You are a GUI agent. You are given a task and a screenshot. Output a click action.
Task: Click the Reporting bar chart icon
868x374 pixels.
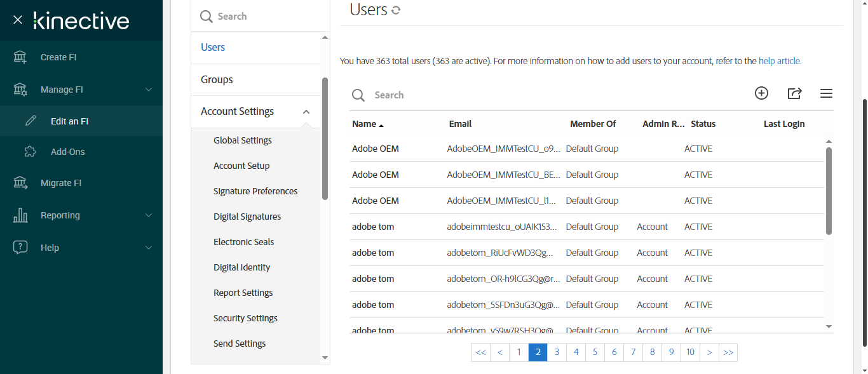[20, 215]
